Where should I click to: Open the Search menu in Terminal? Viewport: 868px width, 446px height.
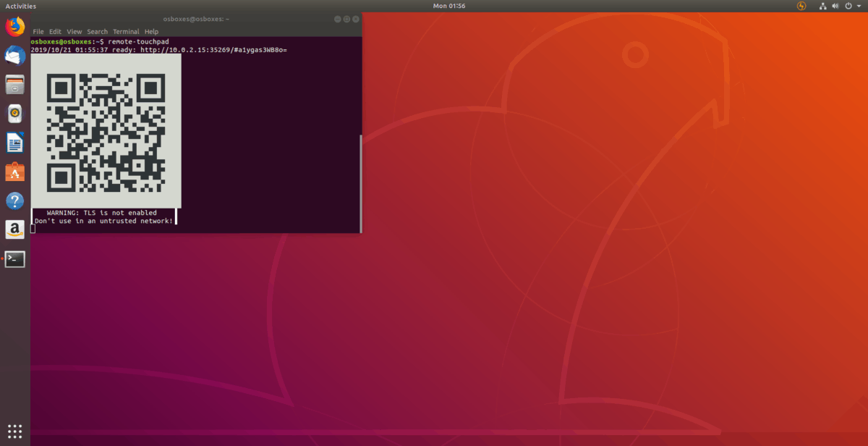pyautogui.click(x=97, y=31)
